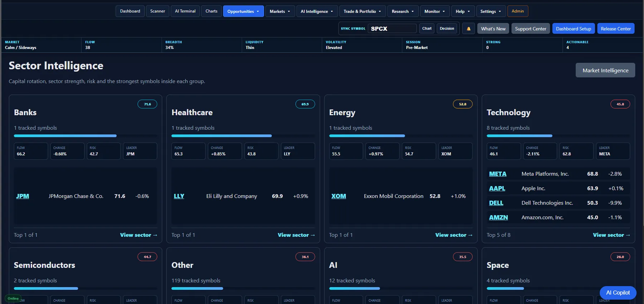Click the Chart button beside the symbol

point(427,29)
